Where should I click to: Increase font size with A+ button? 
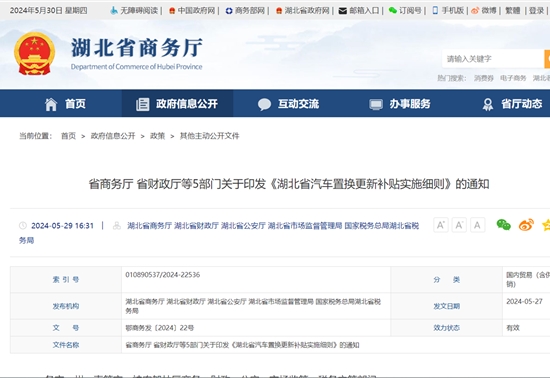pos(441,225)
